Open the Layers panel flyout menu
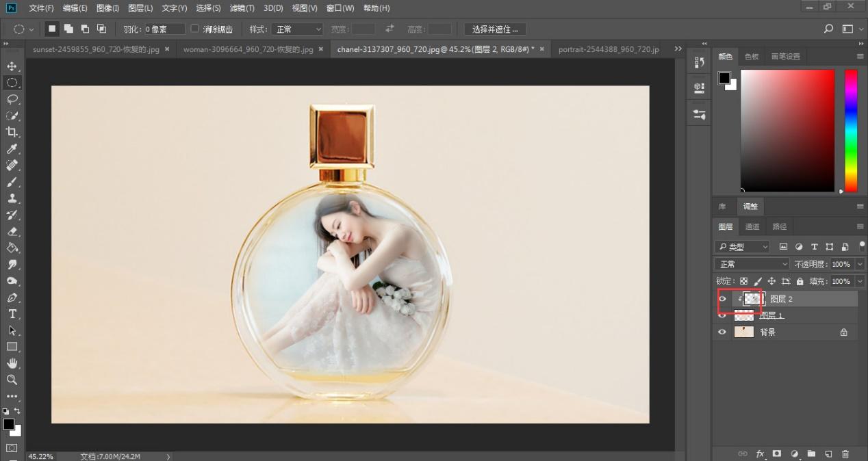868x461 pixels. tap(860, 226)
